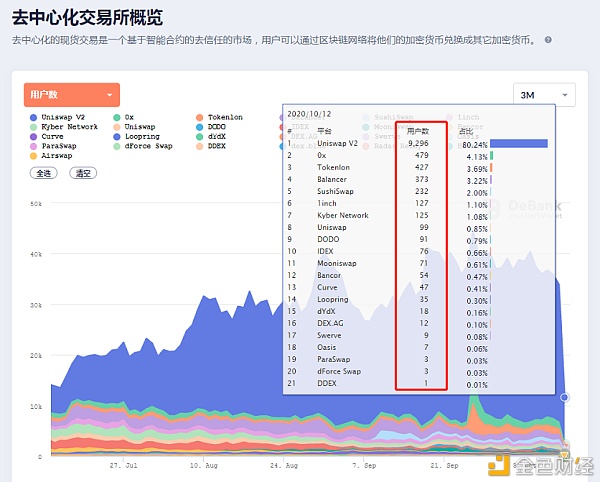The height and width of the screenshot is (482, 600).
Task: Toggle Airswap legend series
Action: coord(51,155)
